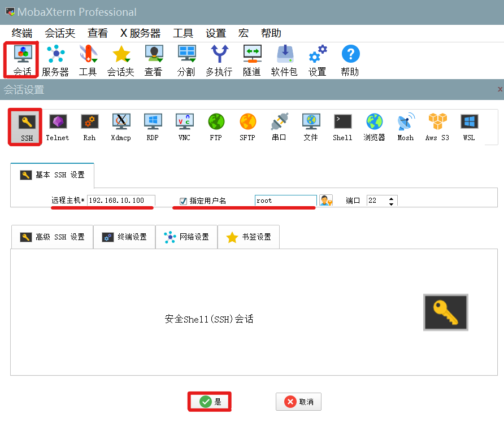
Task: Switch to the 终端设置 tab
Action: [124, 237]
